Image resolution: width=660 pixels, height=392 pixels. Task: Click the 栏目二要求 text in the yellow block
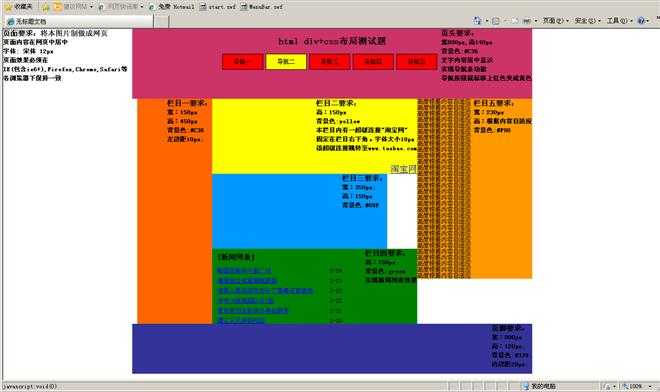(336, 103)
